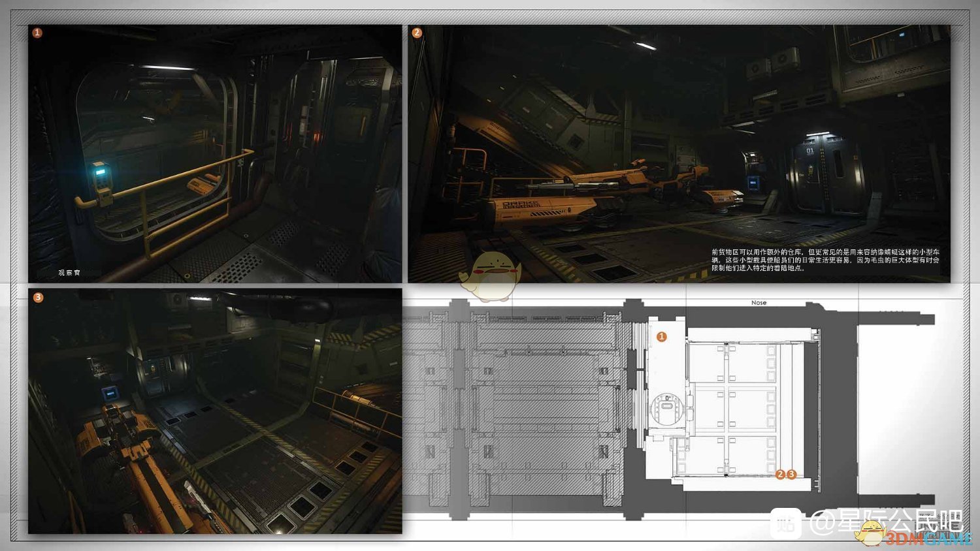Open the observation window screenshot labeled 观察窗
Image resolution: width=980 pixels, height=551 pixels.
(215, 153)
